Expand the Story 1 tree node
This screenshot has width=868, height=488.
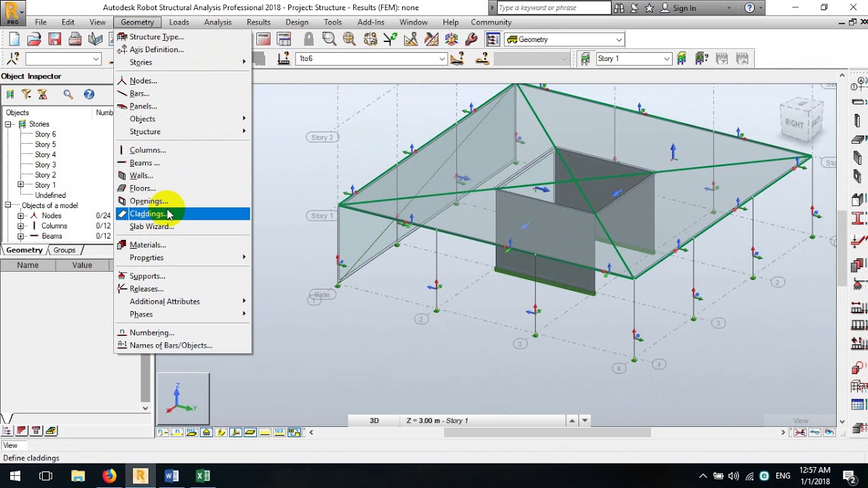tap(20, 185)
